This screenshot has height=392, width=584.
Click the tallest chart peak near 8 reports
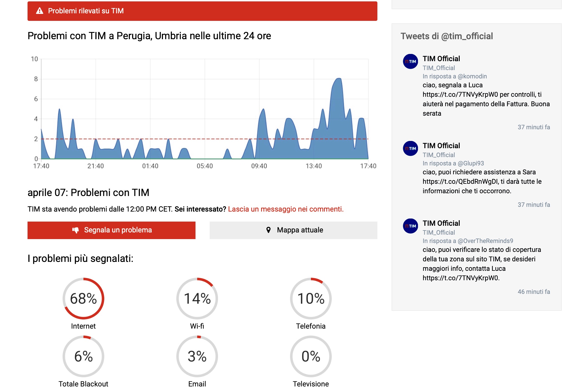338,79
